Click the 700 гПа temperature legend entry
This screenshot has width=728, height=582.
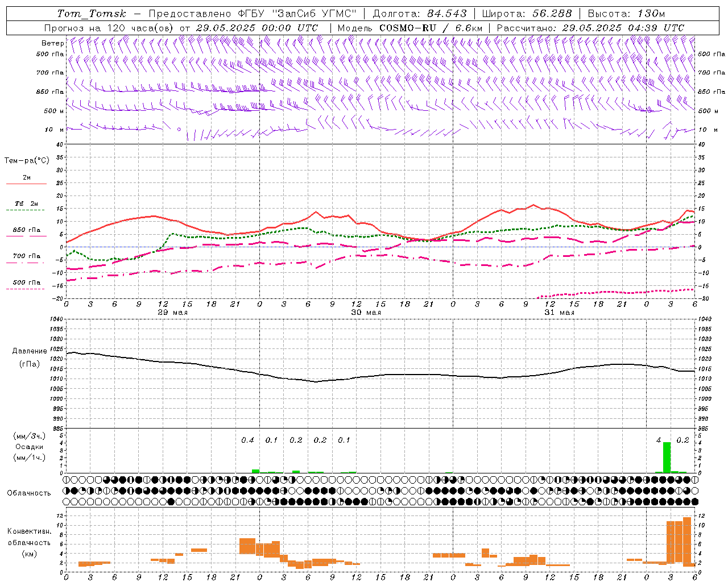tap(26, 256)
